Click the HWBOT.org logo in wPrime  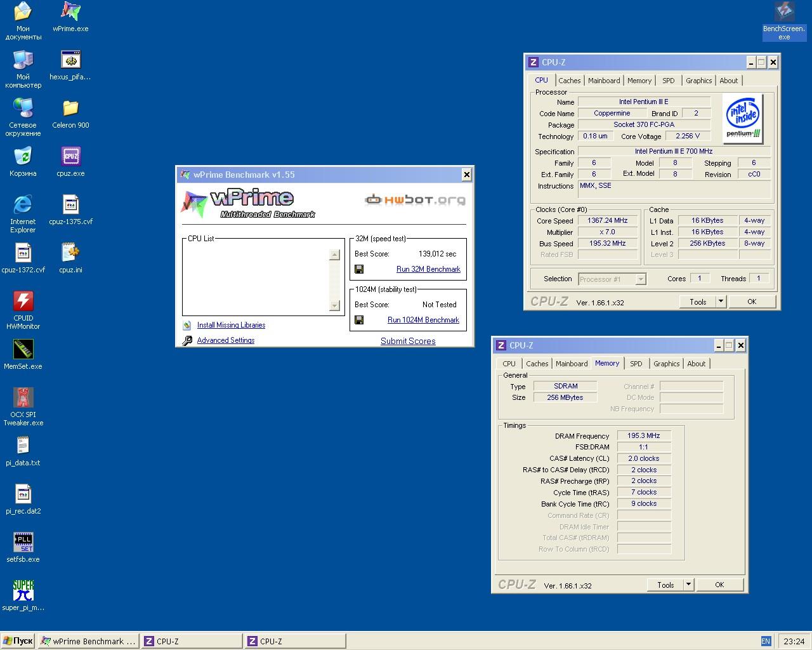[x=415, y=200]
